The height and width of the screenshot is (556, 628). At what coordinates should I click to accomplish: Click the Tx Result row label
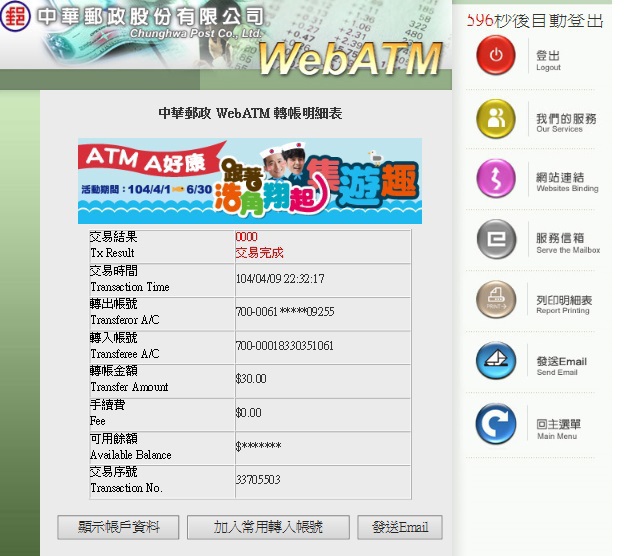click(x=114, y=245)
